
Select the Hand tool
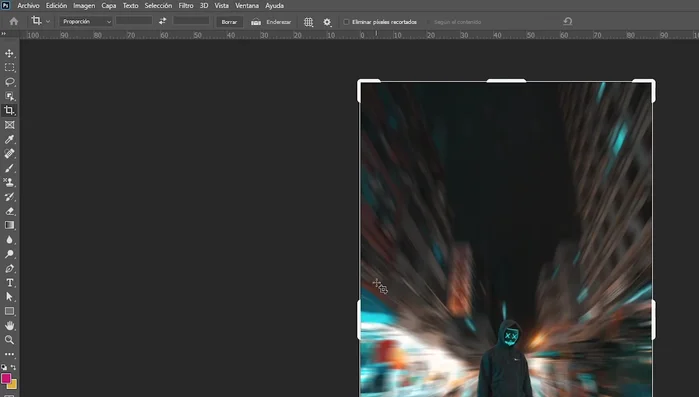(9, 325)
